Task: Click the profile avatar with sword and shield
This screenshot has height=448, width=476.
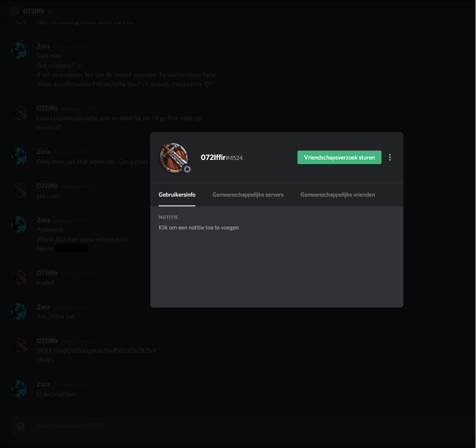Action: click(173, 158)
